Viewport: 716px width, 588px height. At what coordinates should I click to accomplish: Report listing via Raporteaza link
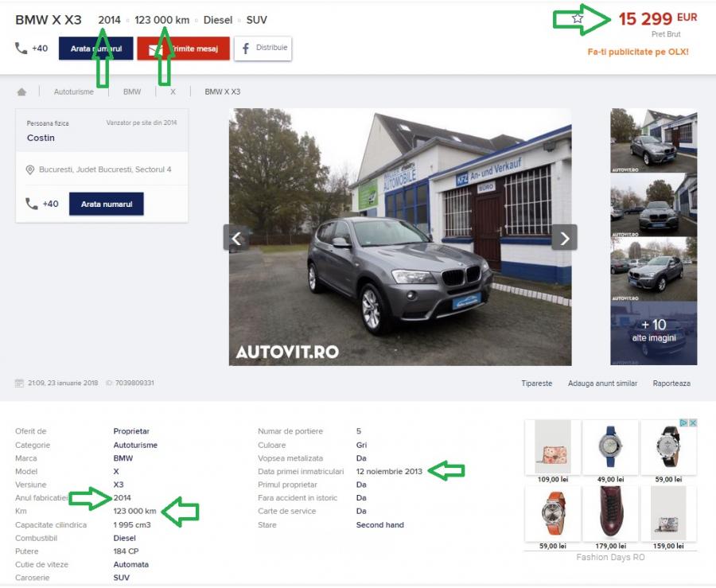pyautogui.click(x=671, y=383)
